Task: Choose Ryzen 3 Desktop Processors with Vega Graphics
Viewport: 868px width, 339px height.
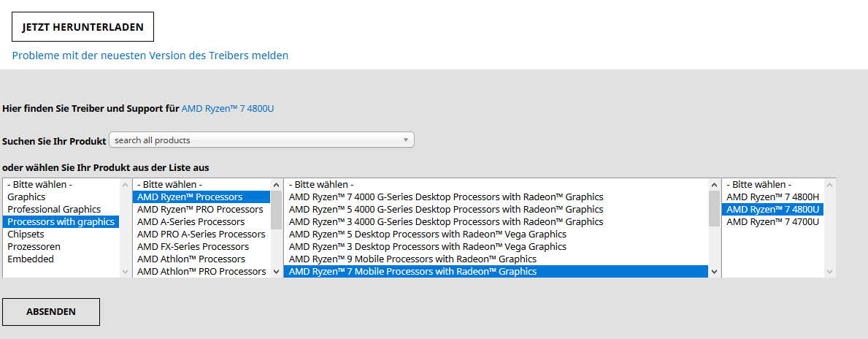Action: point(496,246)
